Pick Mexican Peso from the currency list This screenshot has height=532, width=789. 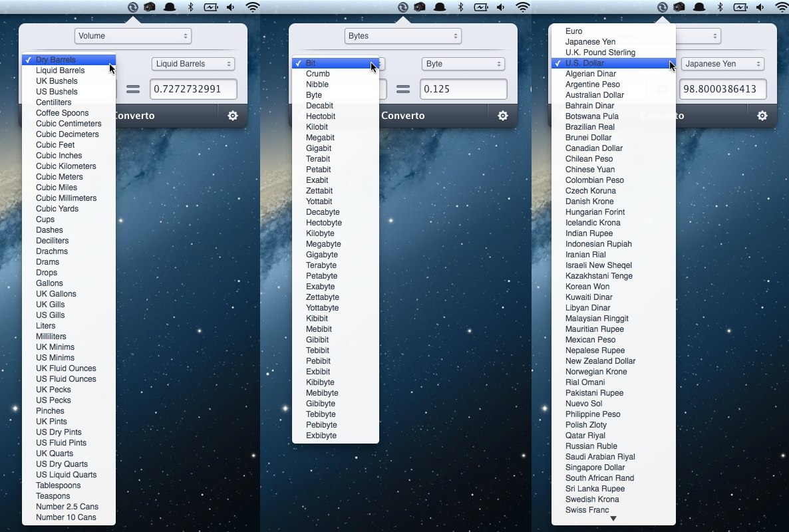click(613, 340)
